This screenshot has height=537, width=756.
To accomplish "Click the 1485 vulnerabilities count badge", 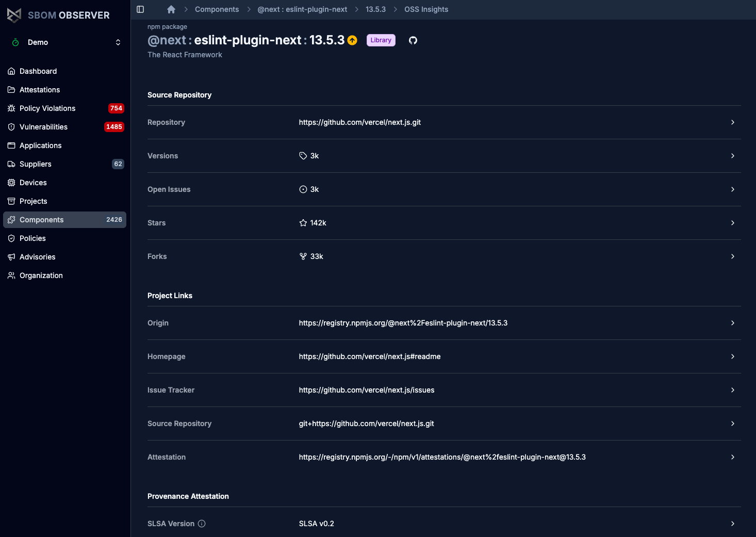I will 114,127.
